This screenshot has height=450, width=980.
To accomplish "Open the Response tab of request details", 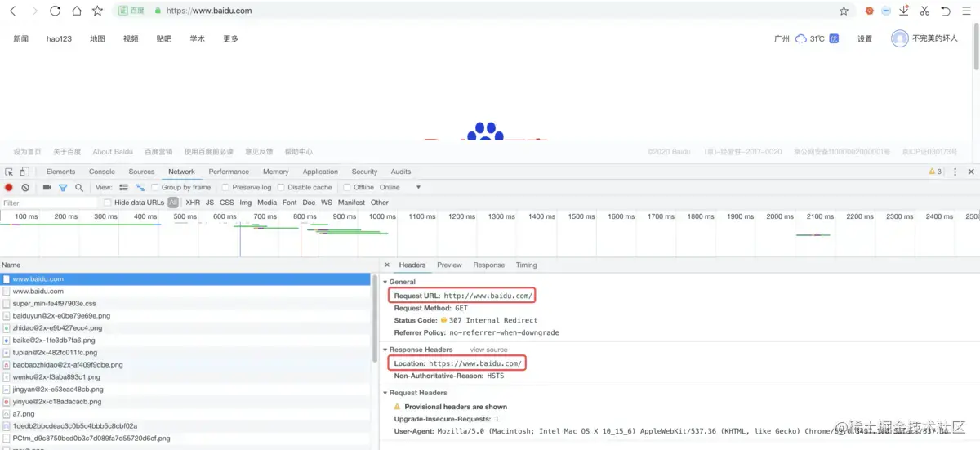I will click(x=489, y=265).
